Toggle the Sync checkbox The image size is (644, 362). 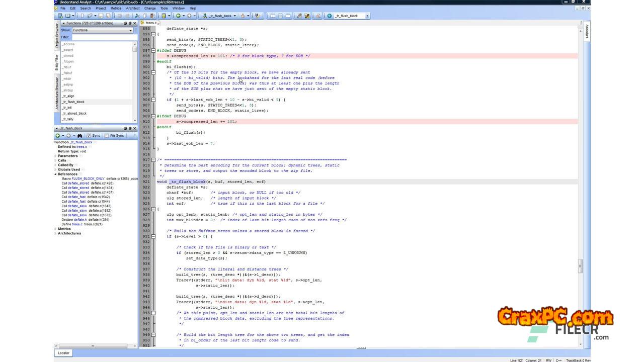click(89, 136)
